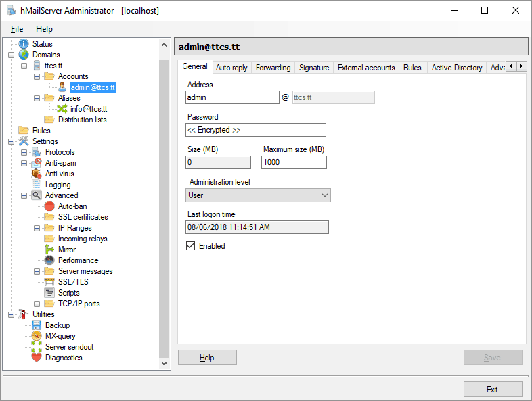
Task: Select the Anti-virus bug icon
Action: [x=37, y=174]
